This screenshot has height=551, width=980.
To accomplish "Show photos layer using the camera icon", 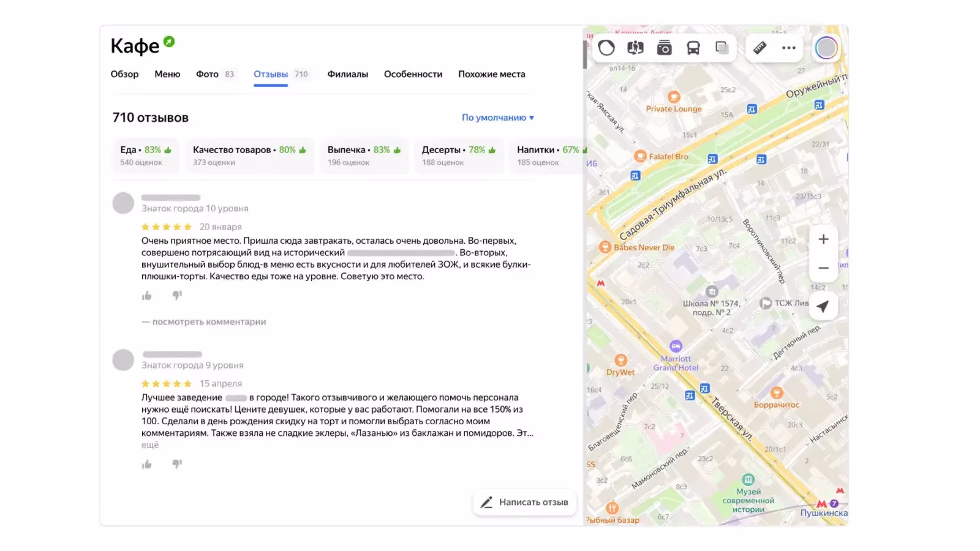I will (664, 48).
